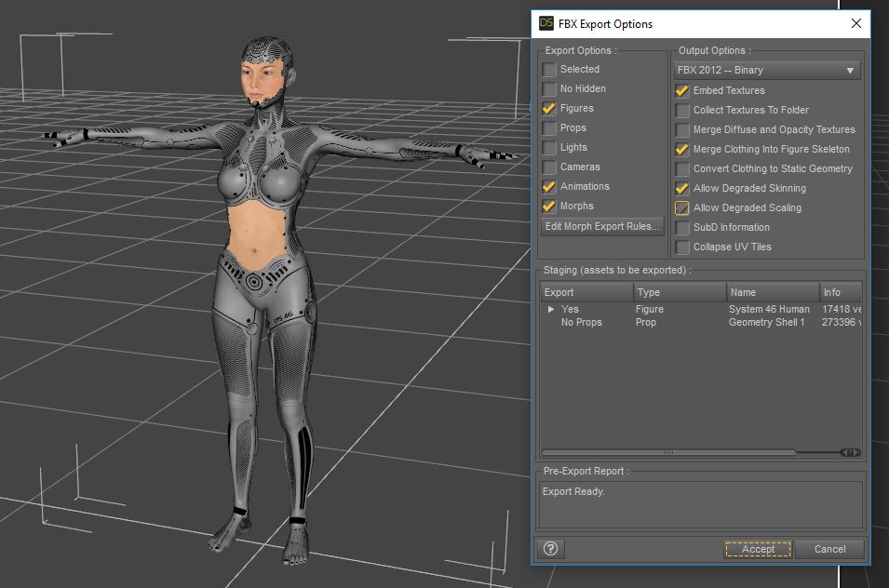Toggle the Embed Textures checkbox

pos(683,91)
